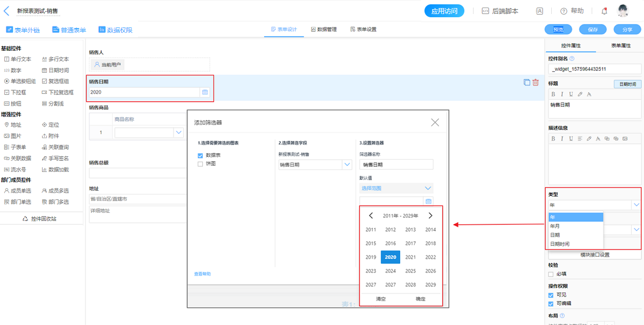This screenshot has width=644, height=325.
Task: Click the 应用访问 button
Action: tap(444, 11)
